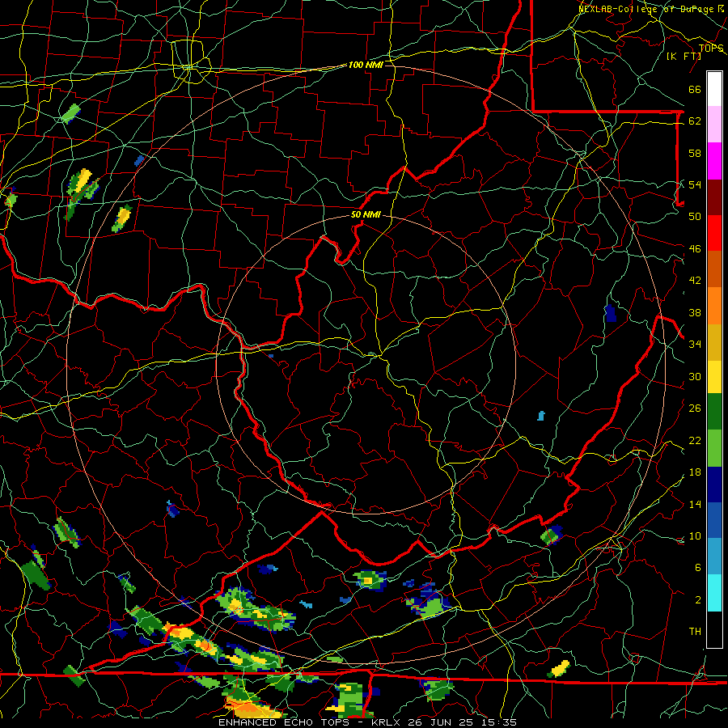Click the gold legend color band

pyautogui.click(x=714, y=341)
